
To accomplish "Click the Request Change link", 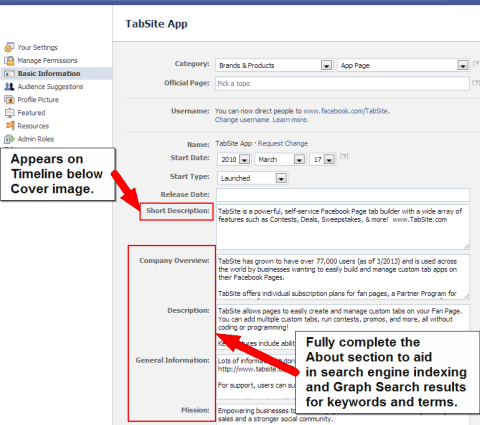I will [x=283, y=144].
